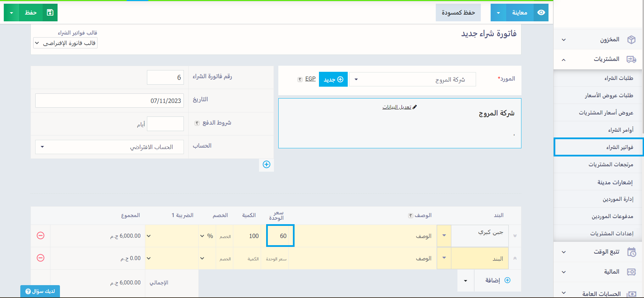Click help icon beside EGP currency
Screen dimensions: 644x298
[300, 79]
